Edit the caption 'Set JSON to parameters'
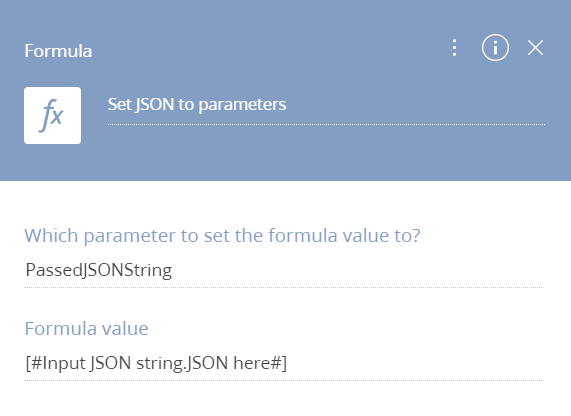 click(326, 105)
